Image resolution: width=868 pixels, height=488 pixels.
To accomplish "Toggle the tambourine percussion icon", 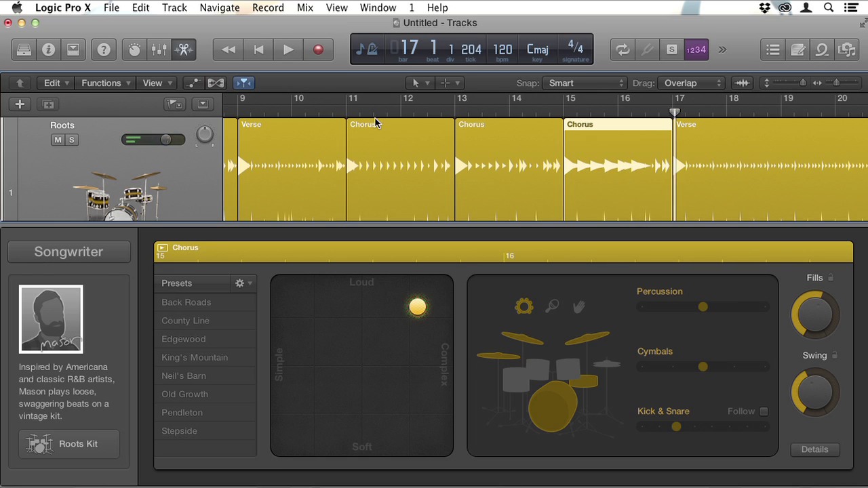I will [524, 306].
